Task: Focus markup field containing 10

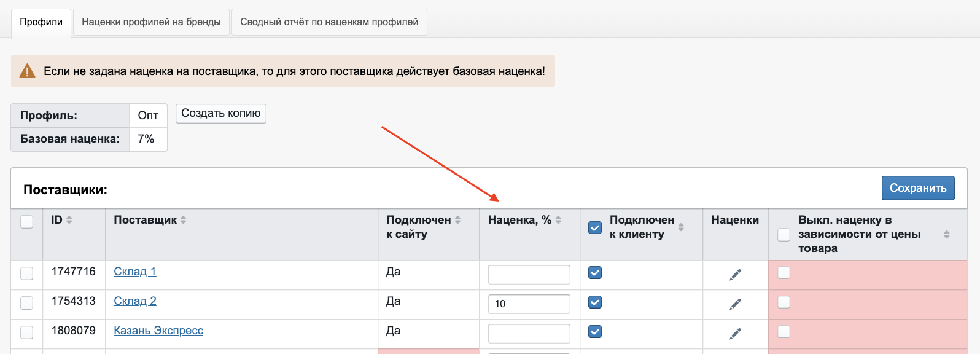Action: pos(529,304)
